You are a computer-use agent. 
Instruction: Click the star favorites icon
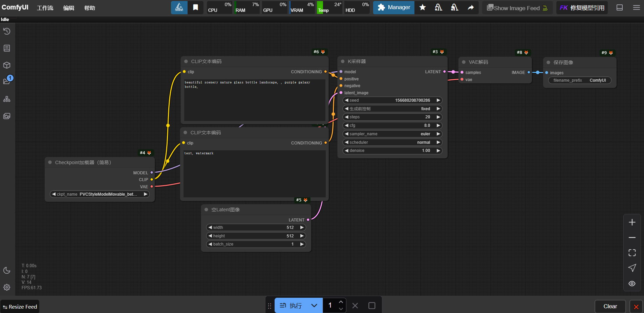(423, 7)
